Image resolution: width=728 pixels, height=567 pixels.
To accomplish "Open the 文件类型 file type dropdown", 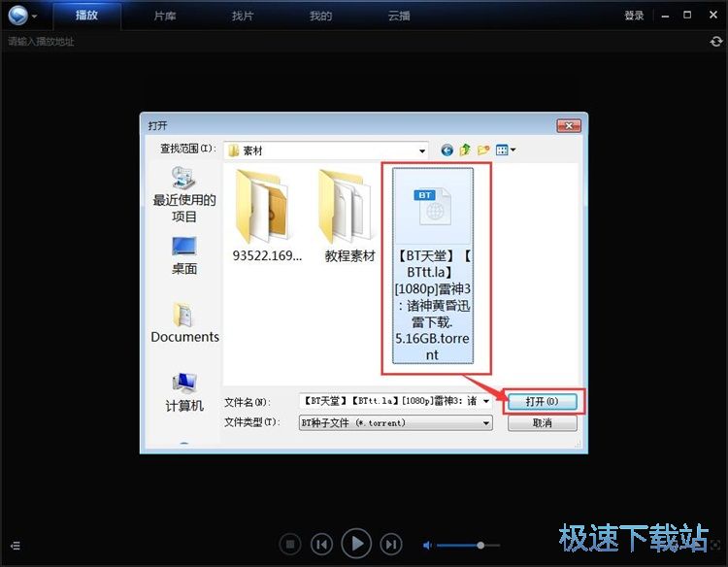I will pos(486,423).
